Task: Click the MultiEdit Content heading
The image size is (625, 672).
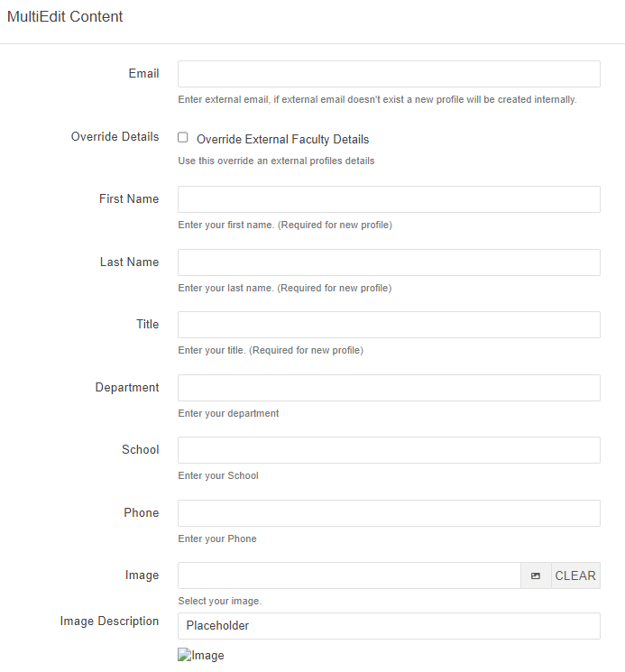Action: [x=65, y=16]
